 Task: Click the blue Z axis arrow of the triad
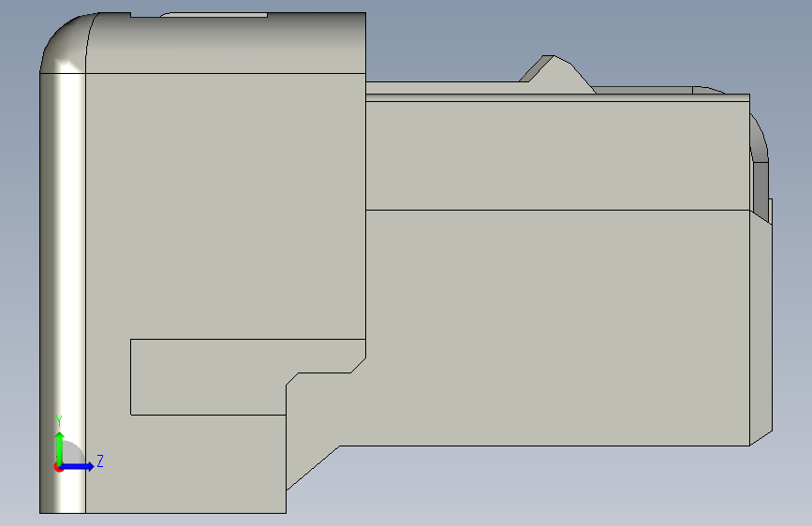click(78, 466)
